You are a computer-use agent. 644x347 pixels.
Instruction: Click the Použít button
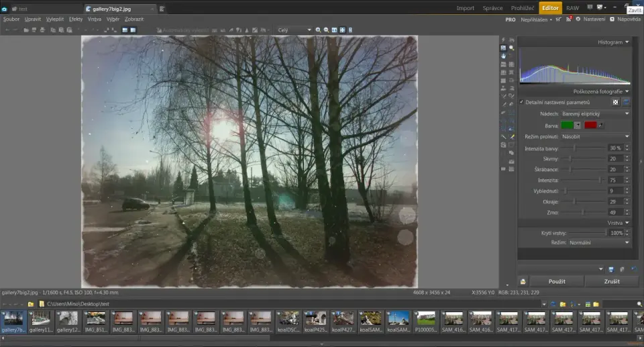(x=556, y=281)
